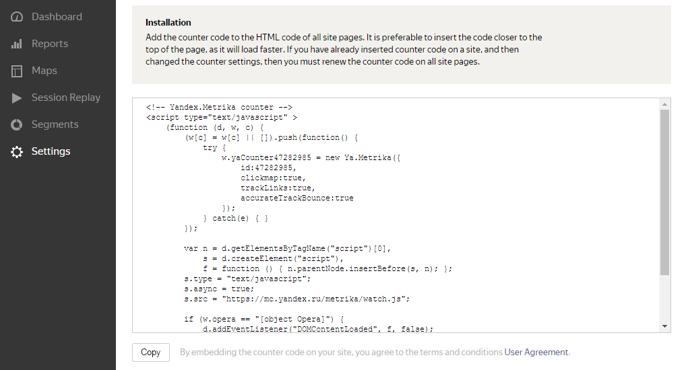Navigate to Maps menu item
The width and height of the screenshot is (688, 370).
click(44, 70)
